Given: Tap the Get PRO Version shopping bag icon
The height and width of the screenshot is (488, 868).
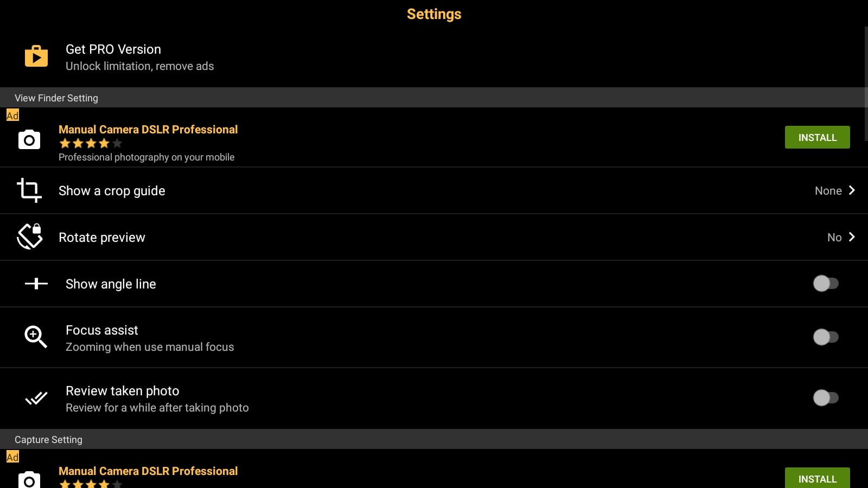Looking at the screenshot, I should tap(36, 56).
